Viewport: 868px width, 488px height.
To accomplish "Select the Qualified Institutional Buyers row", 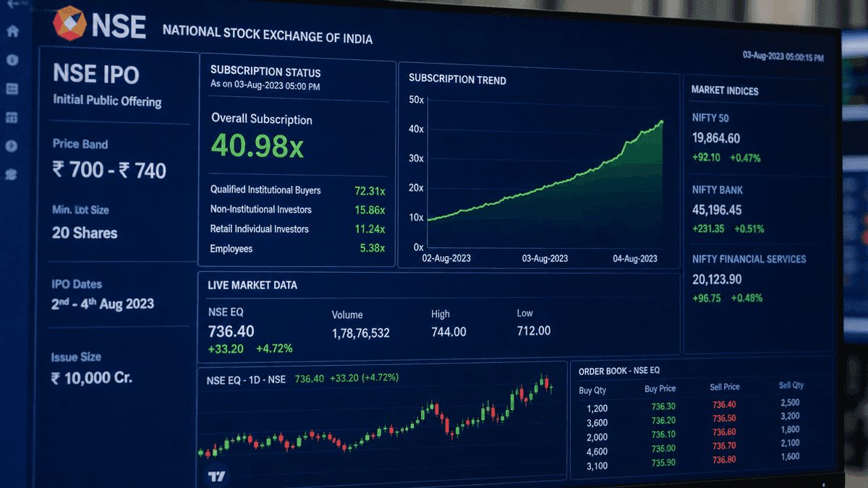I will 297,190.
